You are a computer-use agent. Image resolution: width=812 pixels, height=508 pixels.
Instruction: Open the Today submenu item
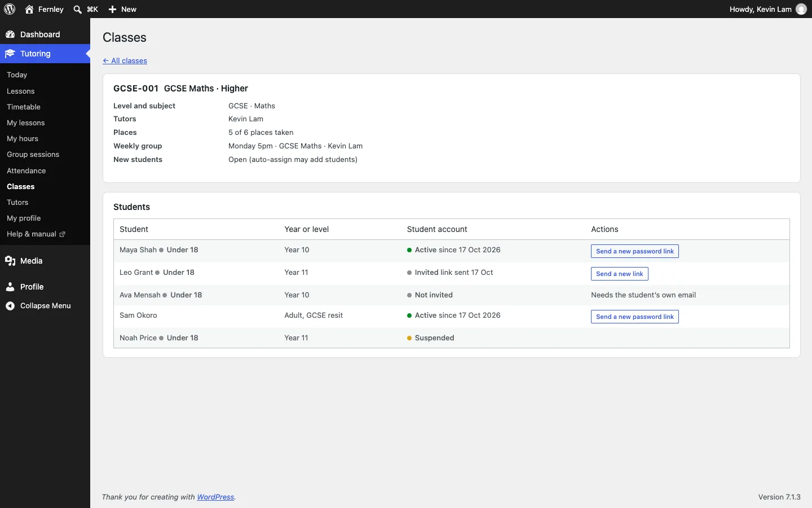click(x=17, y=75)
